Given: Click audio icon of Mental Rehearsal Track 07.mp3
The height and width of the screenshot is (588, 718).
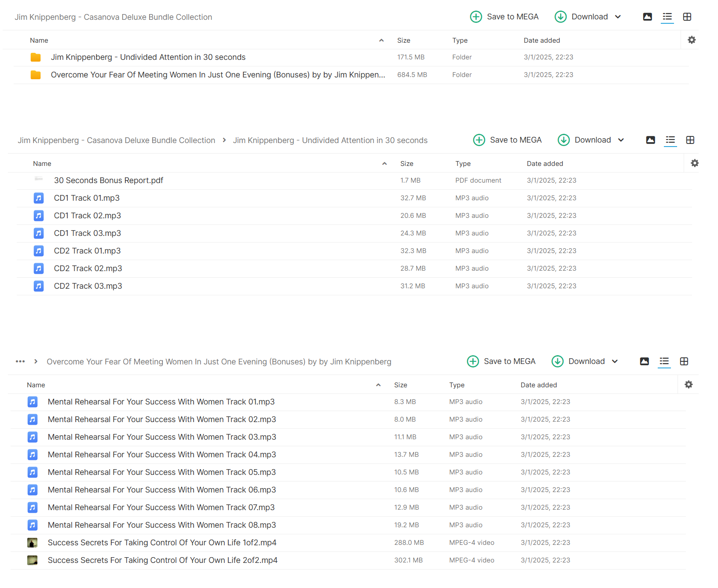Looking at the screenshot, I should 33,507.
